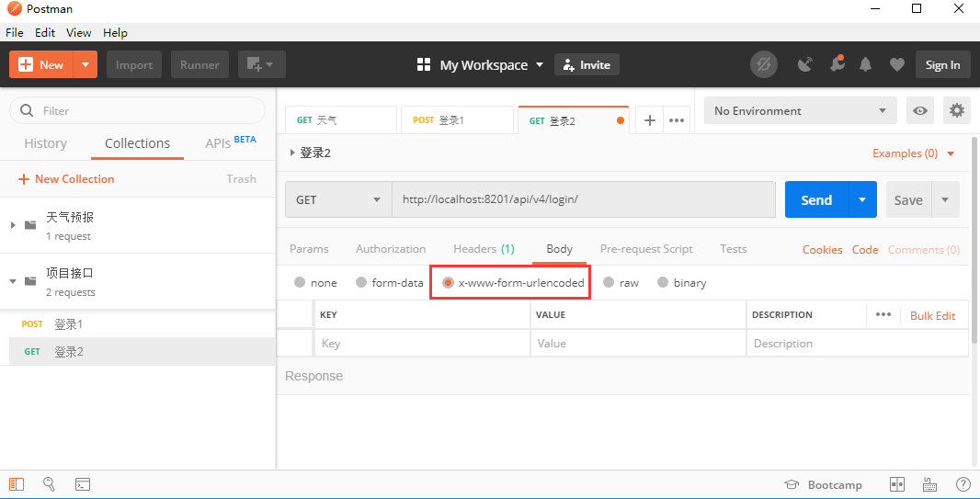Open the wrench settings icon in header
980x499 pixels.
coord(837,63)
